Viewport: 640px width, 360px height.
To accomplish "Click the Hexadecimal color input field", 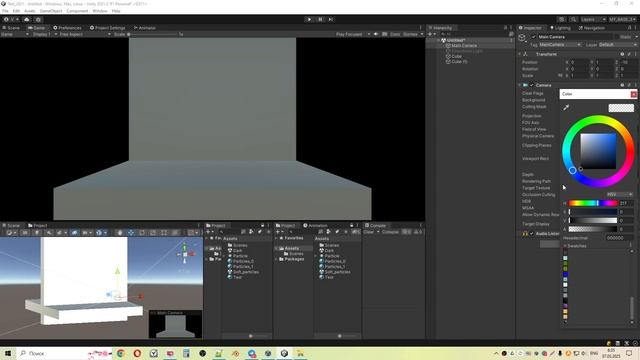I will [619, 238].
